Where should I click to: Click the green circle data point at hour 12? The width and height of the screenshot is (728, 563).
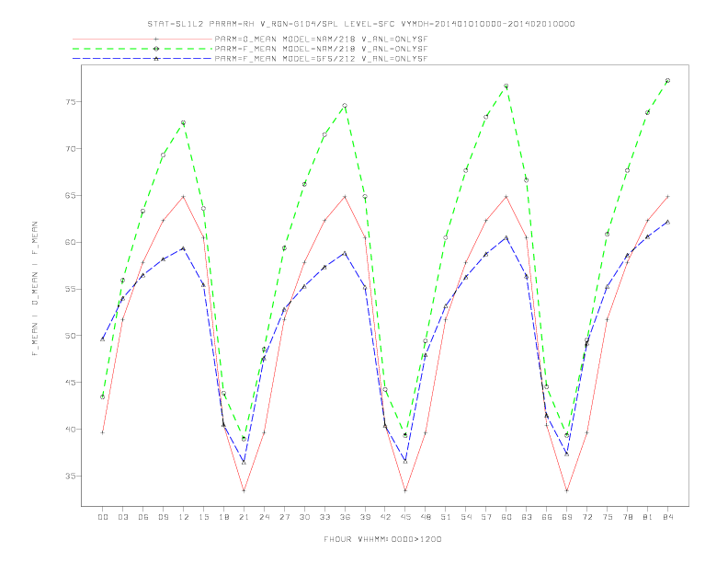(184, 123)
